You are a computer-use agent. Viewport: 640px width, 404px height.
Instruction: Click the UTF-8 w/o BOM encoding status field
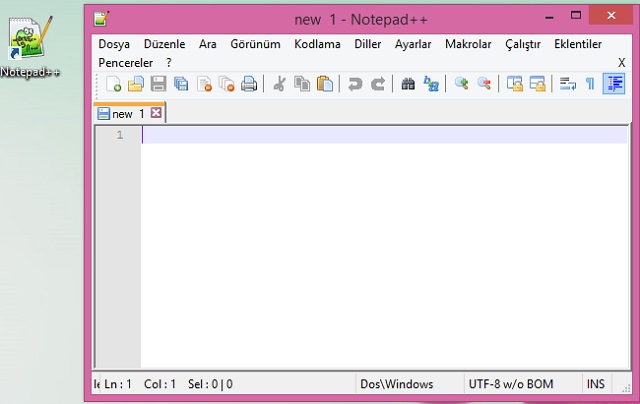[x=523, y=384]
